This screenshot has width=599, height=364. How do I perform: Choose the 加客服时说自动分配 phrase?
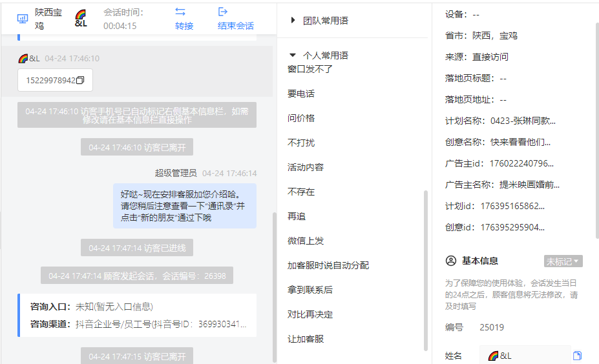pos(328,265)
